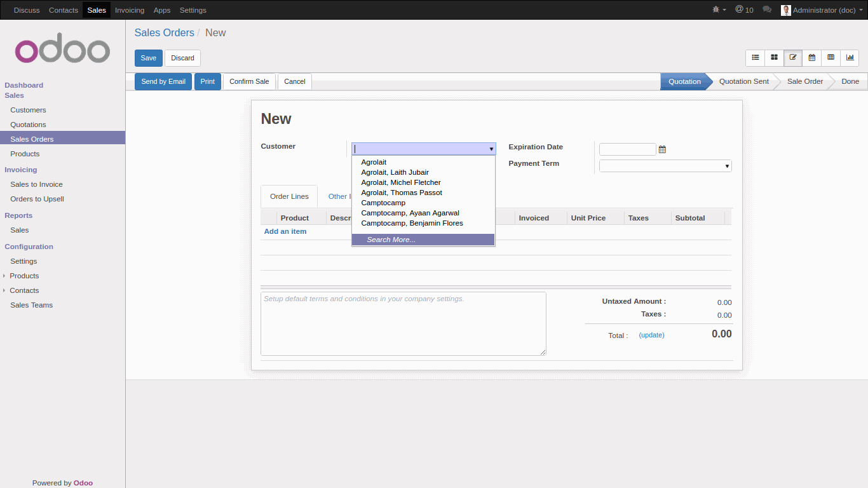Switch to the Other Information tab
The height and width of the screenshot is (488, 868).
[339, 196]
